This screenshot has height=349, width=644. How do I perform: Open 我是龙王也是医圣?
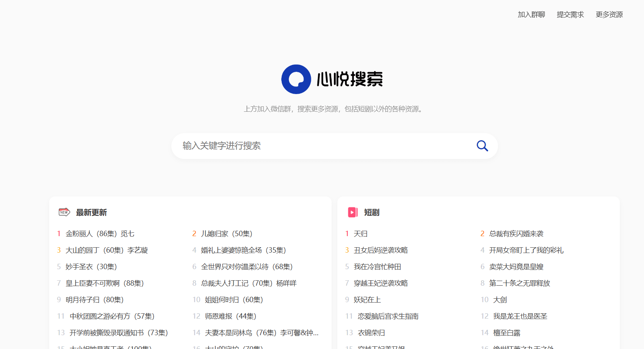521,316
